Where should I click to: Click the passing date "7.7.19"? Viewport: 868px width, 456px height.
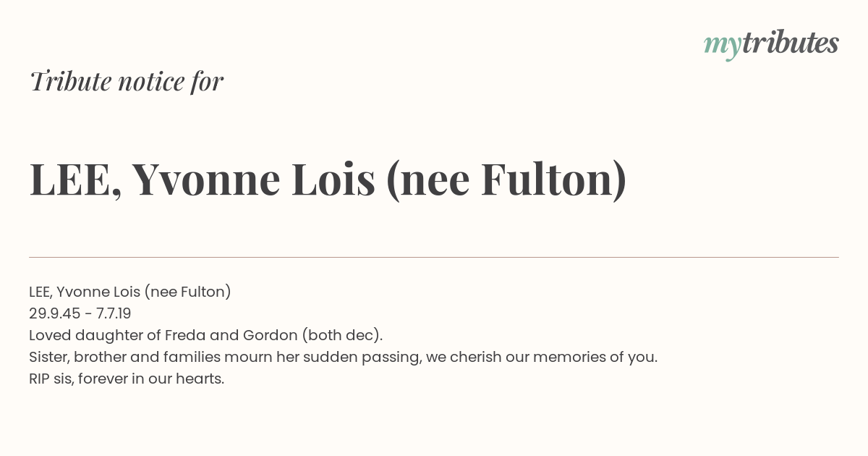click(112, 313)
